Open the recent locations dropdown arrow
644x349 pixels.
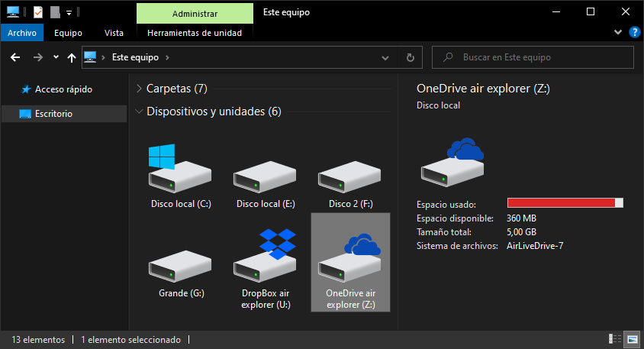[x=56, y=57]
